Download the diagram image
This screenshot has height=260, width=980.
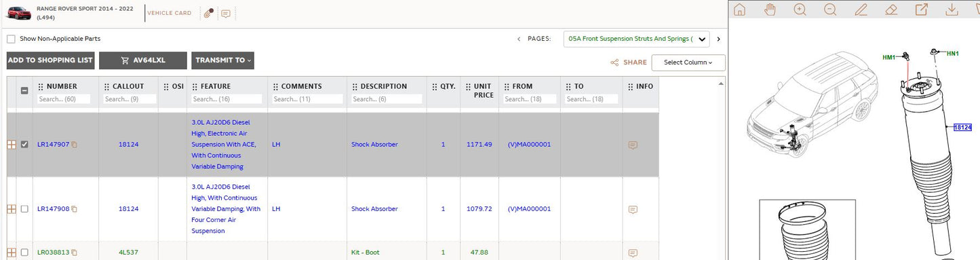click(x=952, y=10)
